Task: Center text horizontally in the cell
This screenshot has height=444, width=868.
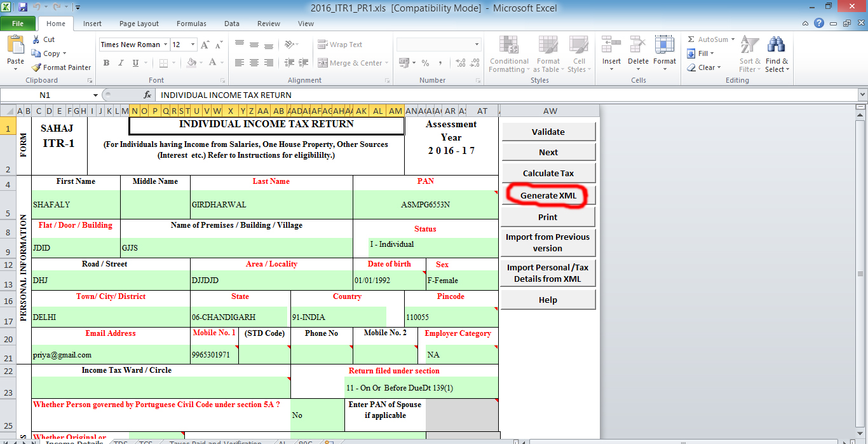Action: click(x=254, y=63)
